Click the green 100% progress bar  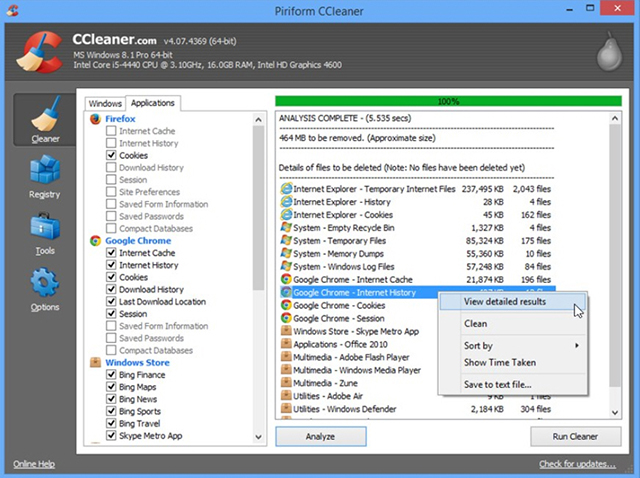coord(448,101)
